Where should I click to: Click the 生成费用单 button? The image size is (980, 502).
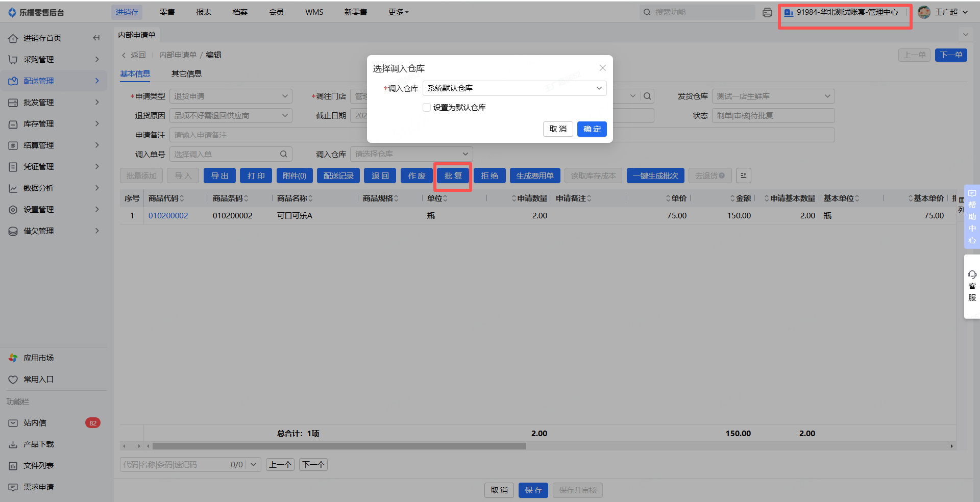(535, 176)
